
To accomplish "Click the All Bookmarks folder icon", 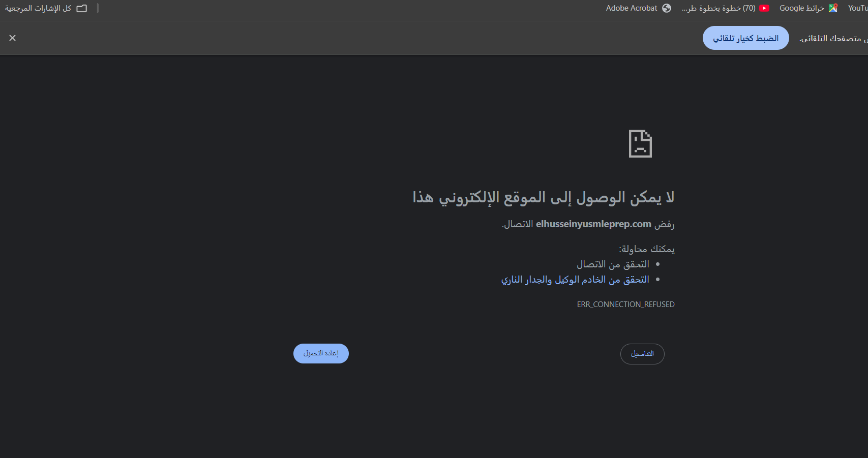I will pyautogui.click(x=82, y=9).
